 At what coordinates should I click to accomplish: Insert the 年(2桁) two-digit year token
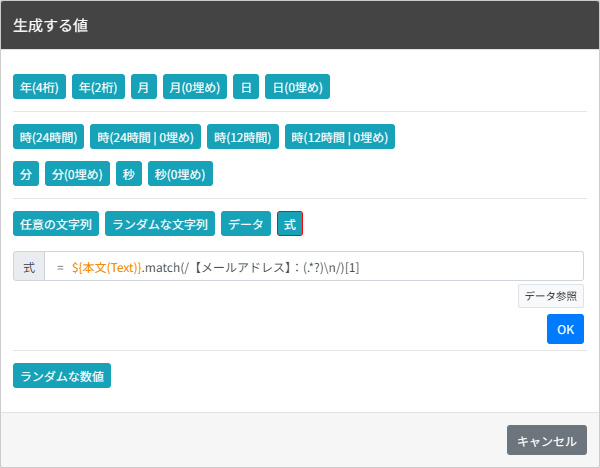[98, 87]
